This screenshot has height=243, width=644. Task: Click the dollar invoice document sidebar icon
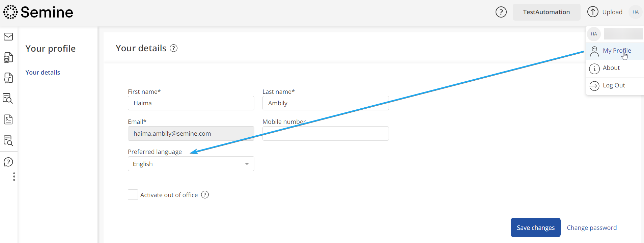pyautogui.click(x=8, y=119)
